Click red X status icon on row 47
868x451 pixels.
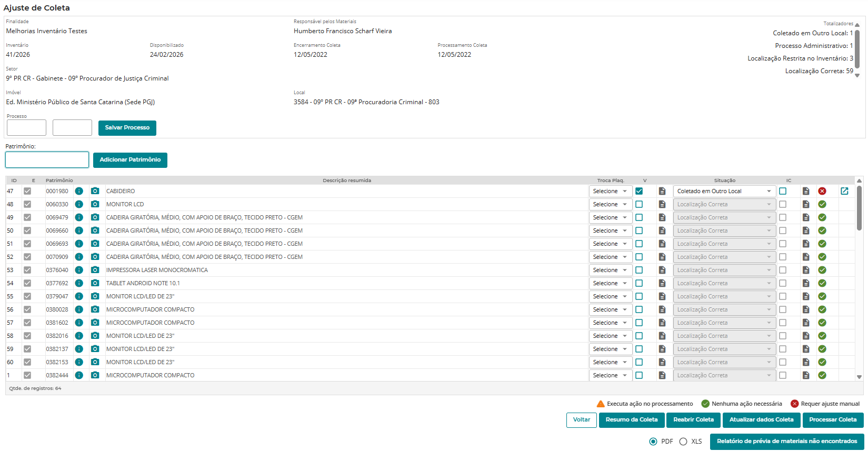coord(822,191)
